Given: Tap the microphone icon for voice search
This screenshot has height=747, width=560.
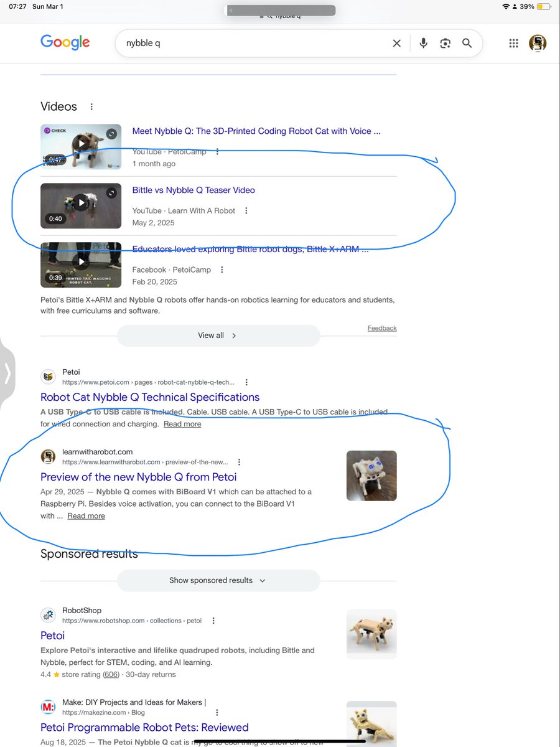Looking at the screenshot, I should tap(423, 43).
